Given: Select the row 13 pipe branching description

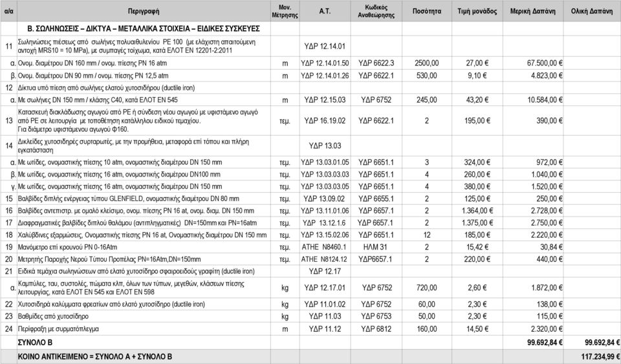Looking at the screenshot, I should tap(138, 121).
